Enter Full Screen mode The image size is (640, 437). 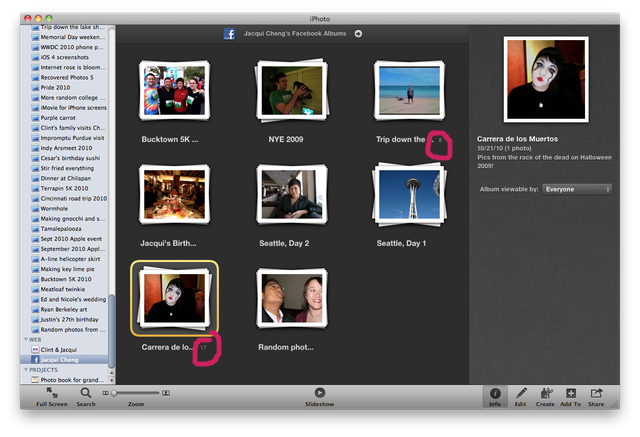51,397
